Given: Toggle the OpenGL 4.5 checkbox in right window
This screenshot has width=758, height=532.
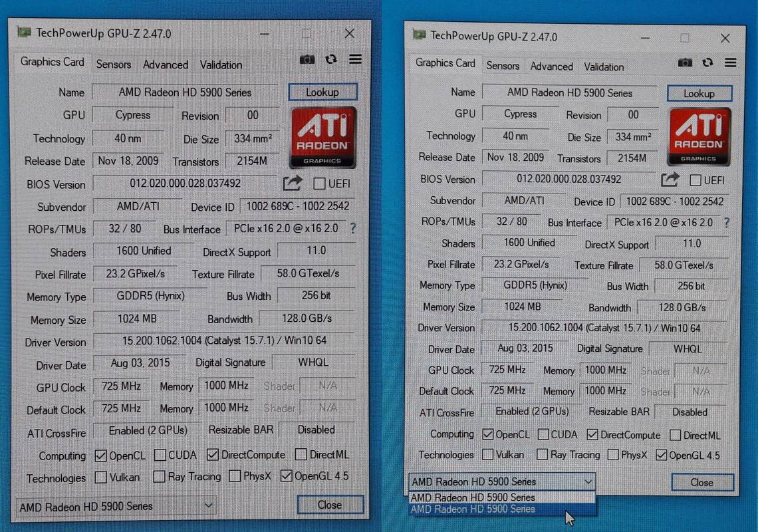Looking at the screenshot, I should (x=662, y=455).
